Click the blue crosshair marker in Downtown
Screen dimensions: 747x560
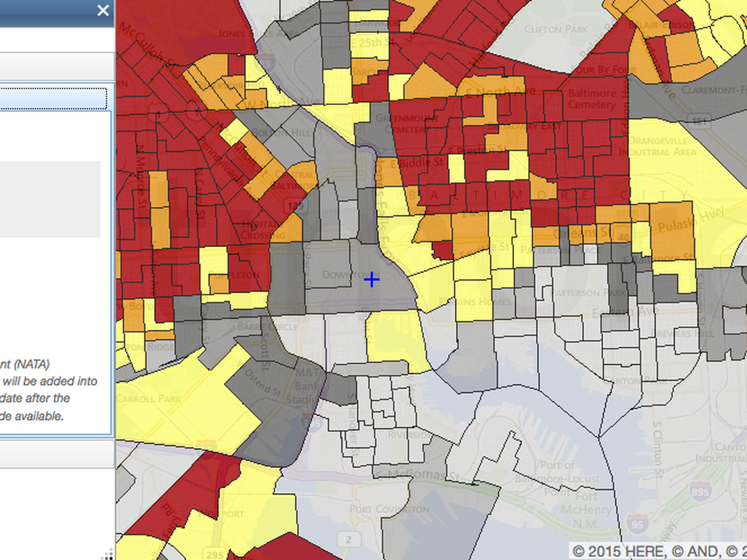click(372, 280)
